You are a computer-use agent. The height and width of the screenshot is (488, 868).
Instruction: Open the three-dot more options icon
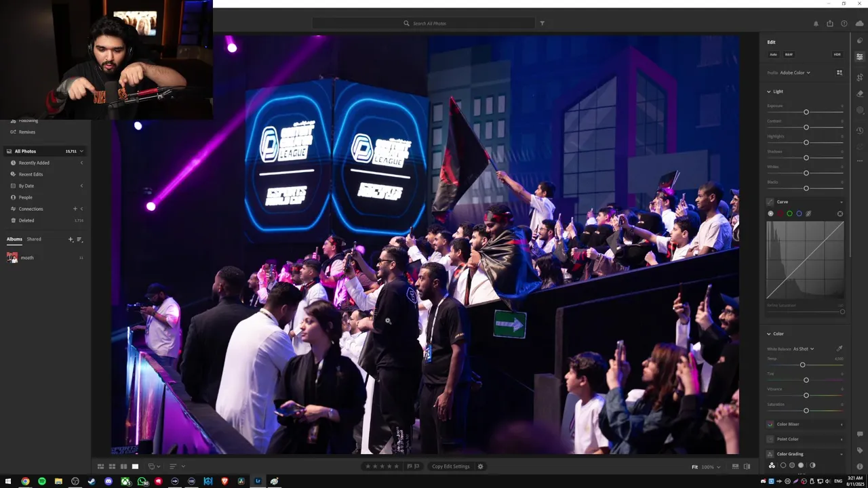coord(860,161)
